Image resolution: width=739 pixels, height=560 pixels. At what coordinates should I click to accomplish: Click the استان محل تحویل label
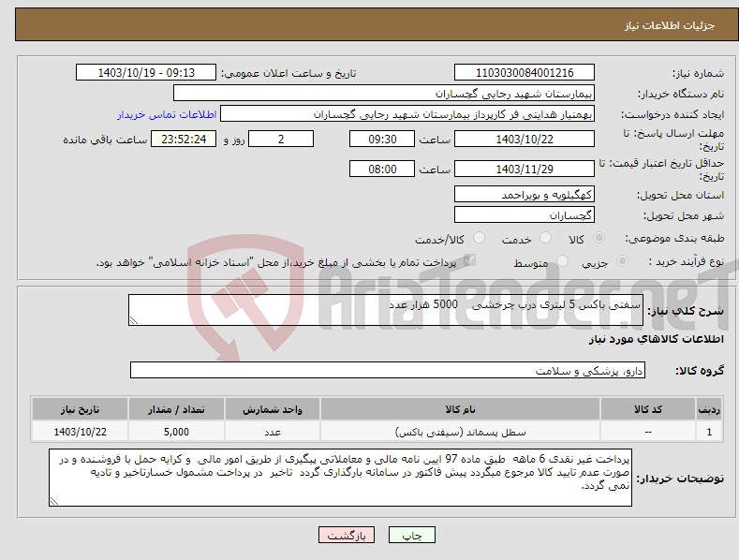[x=681, y=195]
